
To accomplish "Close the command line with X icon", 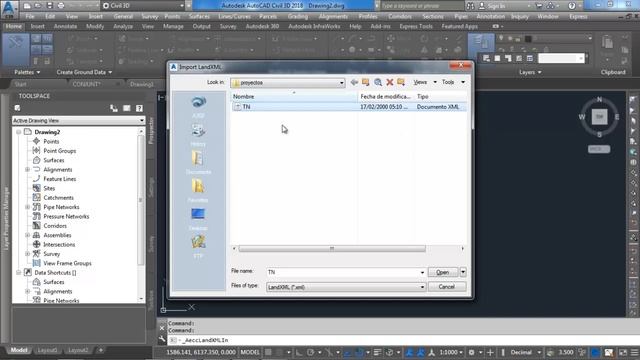I will (x=162, y=328).
